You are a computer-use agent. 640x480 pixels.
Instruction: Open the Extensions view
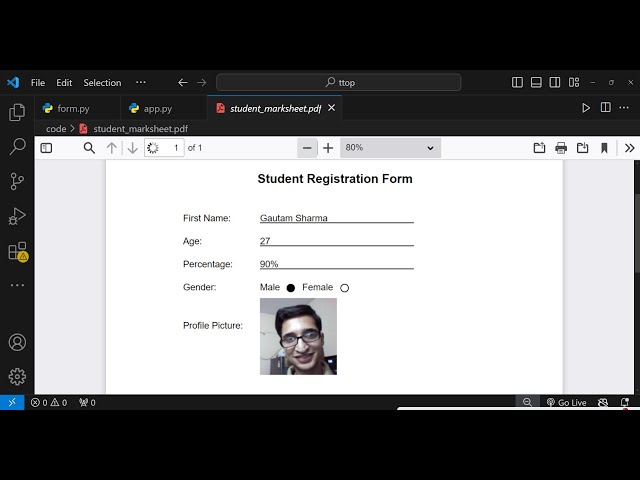click(x=17, y=251)
